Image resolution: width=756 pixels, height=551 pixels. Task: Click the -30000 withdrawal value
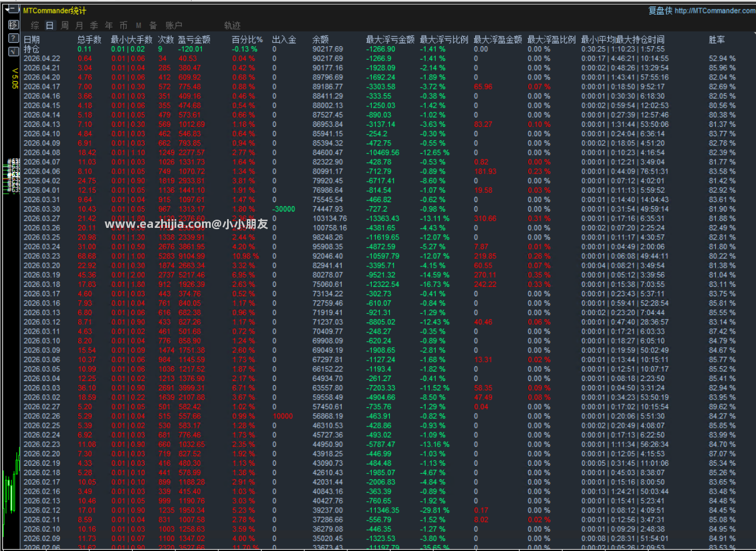point(284,209)
